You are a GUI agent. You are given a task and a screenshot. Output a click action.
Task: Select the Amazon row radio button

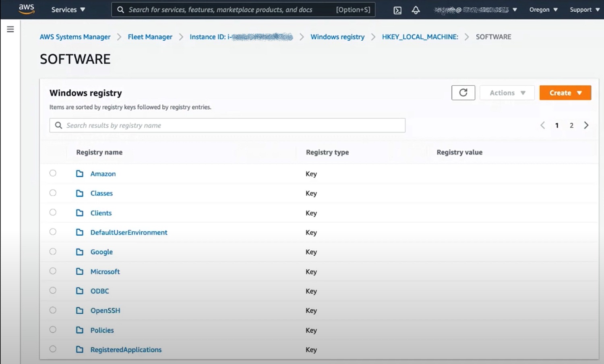tap(53, 173)
